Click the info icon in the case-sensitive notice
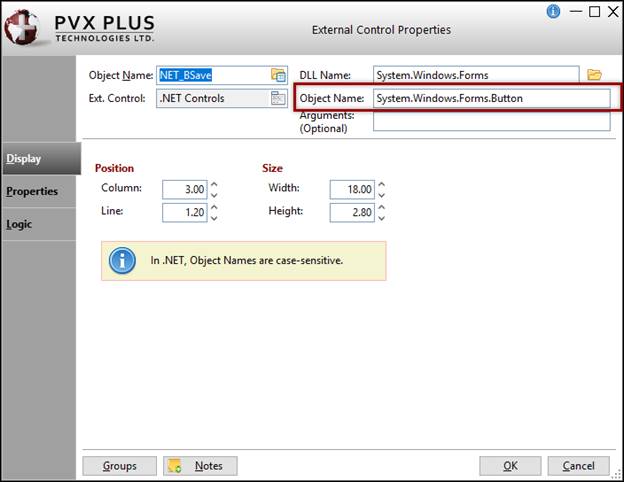 coord(122,261)
